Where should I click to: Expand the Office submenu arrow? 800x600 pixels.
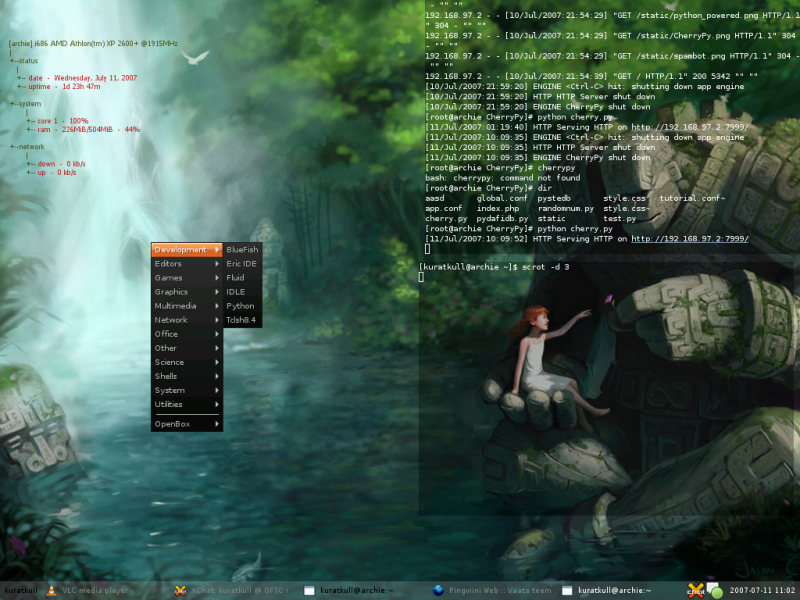(217, 334)
